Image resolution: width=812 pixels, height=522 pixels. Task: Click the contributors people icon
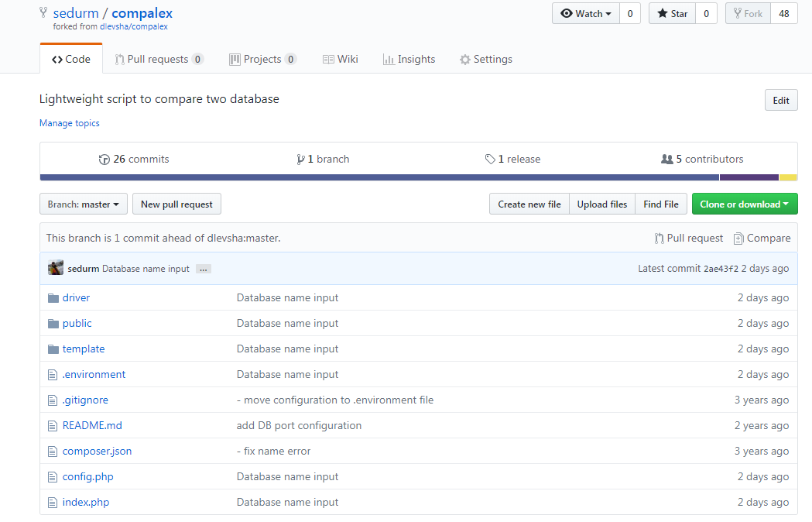(667, 159)
